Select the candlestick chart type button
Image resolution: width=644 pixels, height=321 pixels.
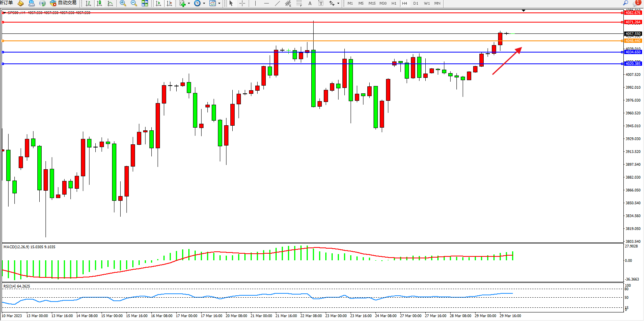(99, 4)
